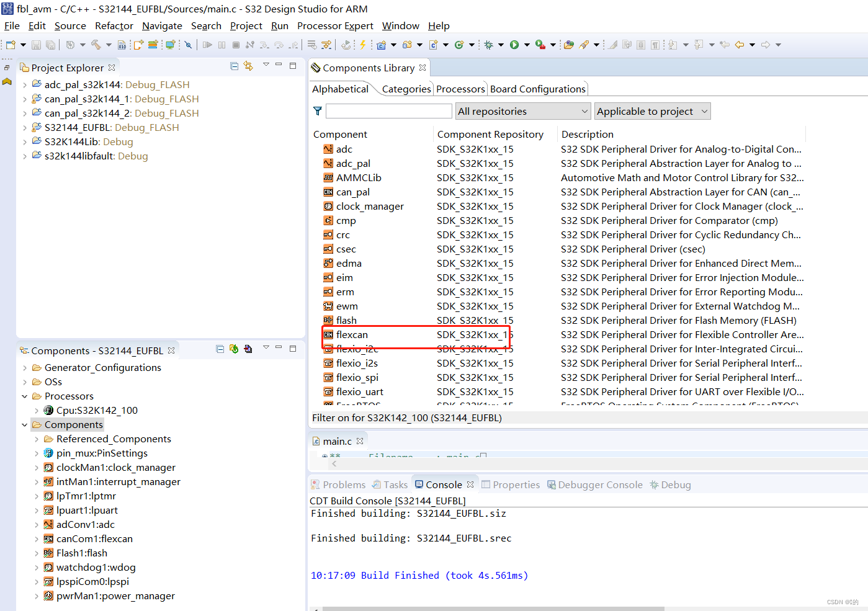The width and height of the screenshot is (868, 611).
Task: Open the All repositories dropdown
Action: 523,111
